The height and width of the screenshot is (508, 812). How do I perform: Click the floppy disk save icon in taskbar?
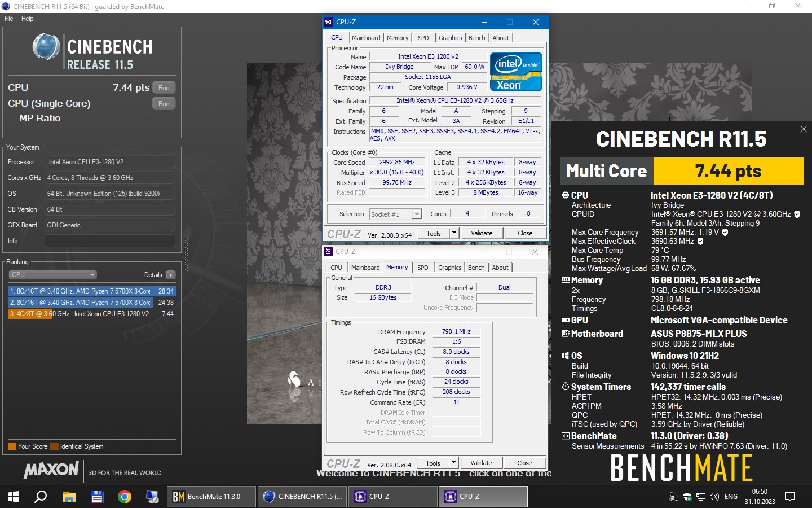pyautogui.click(x=96, y=497)
